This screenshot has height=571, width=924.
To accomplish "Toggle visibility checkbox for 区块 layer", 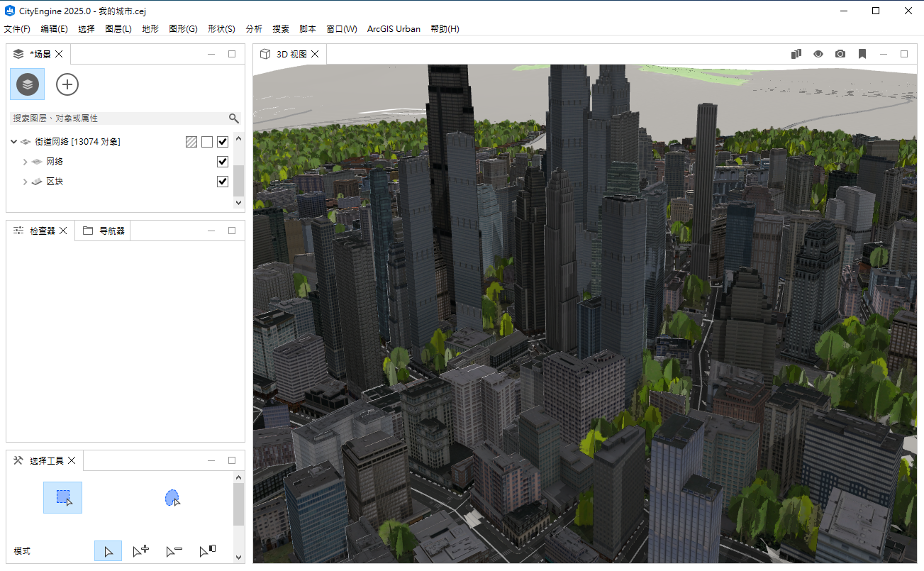I will pyautogui.click(x=223, y=182).
